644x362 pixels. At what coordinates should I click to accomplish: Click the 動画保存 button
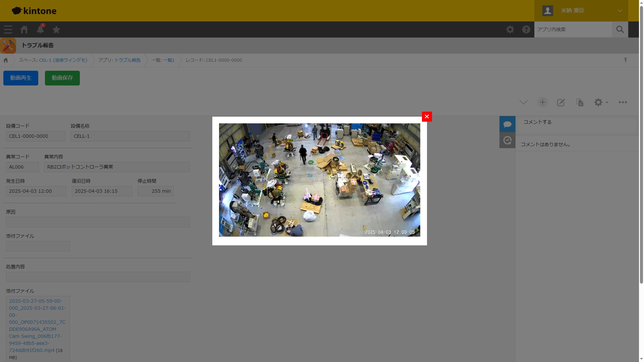(62, 78)
